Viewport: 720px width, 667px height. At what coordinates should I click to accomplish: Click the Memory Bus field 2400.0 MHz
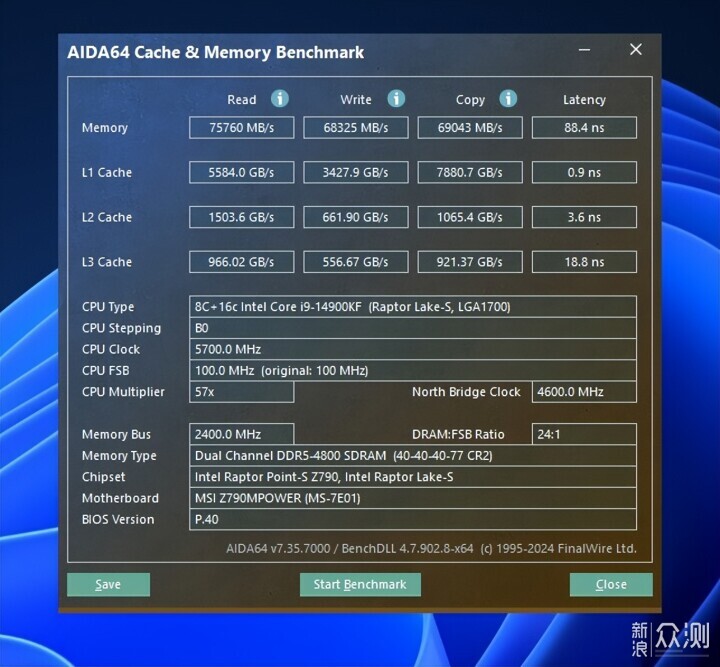(242, 434)
